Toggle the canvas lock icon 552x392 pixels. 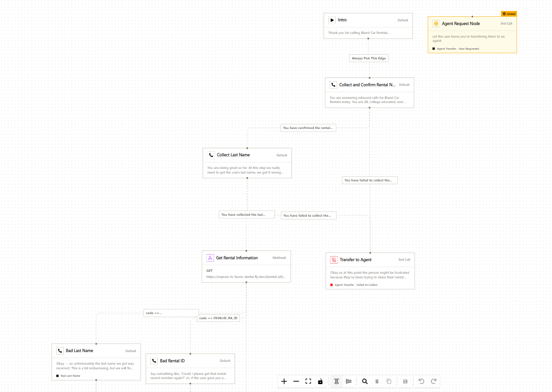tap(320, 381)
